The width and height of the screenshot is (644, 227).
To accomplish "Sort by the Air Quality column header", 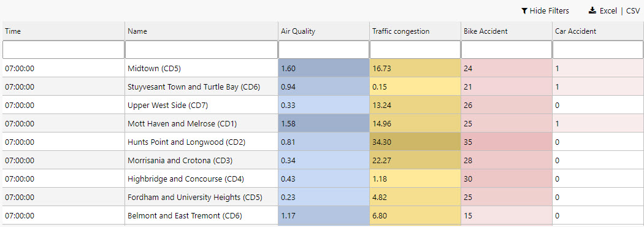I will tap(324, 31).
